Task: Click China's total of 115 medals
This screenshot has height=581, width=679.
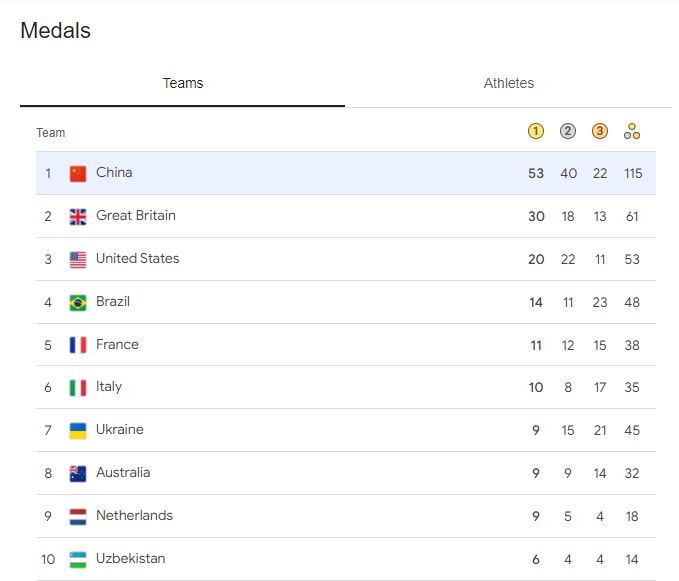Action: coord(632,173)
